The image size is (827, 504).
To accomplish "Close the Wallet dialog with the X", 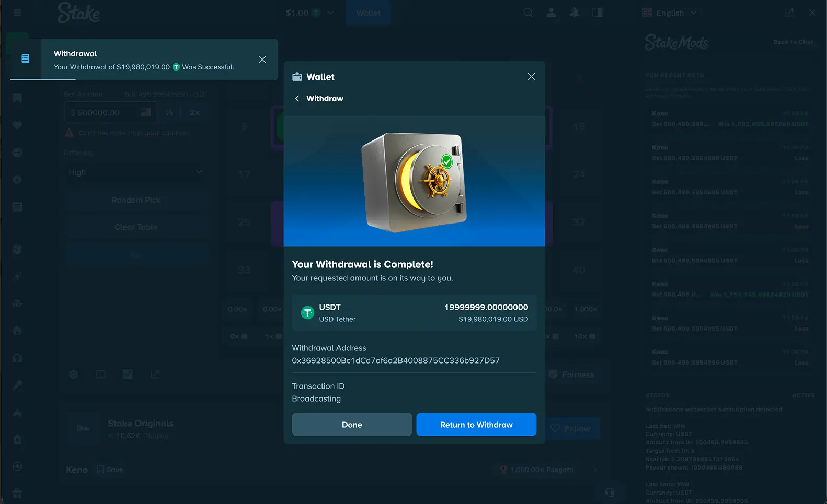I will point(531,77).
